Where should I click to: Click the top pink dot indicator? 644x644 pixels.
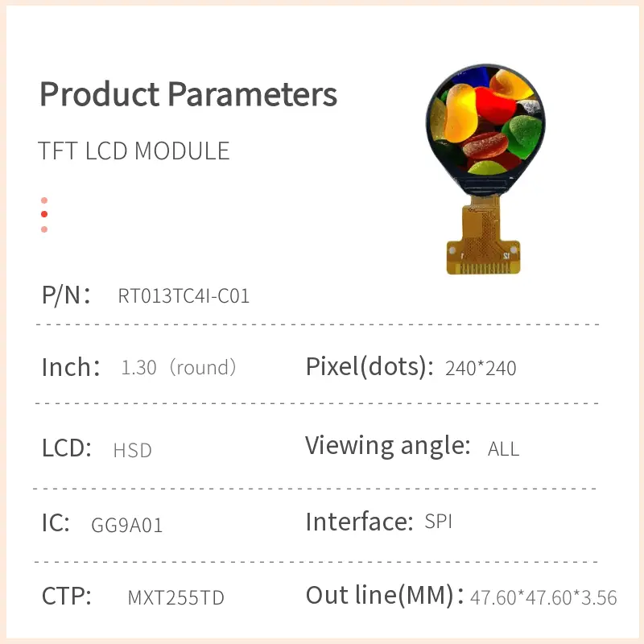coord(44,200)
